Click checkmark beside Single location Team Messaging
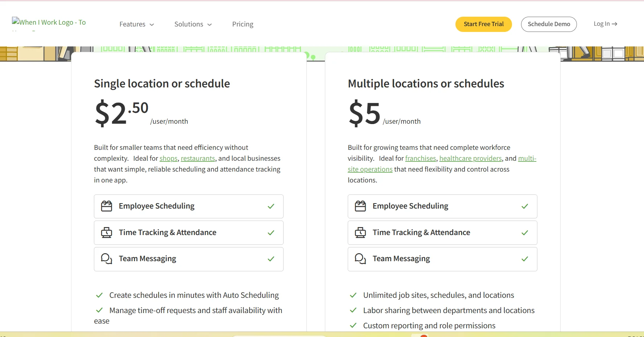 (x=271, y=259)
